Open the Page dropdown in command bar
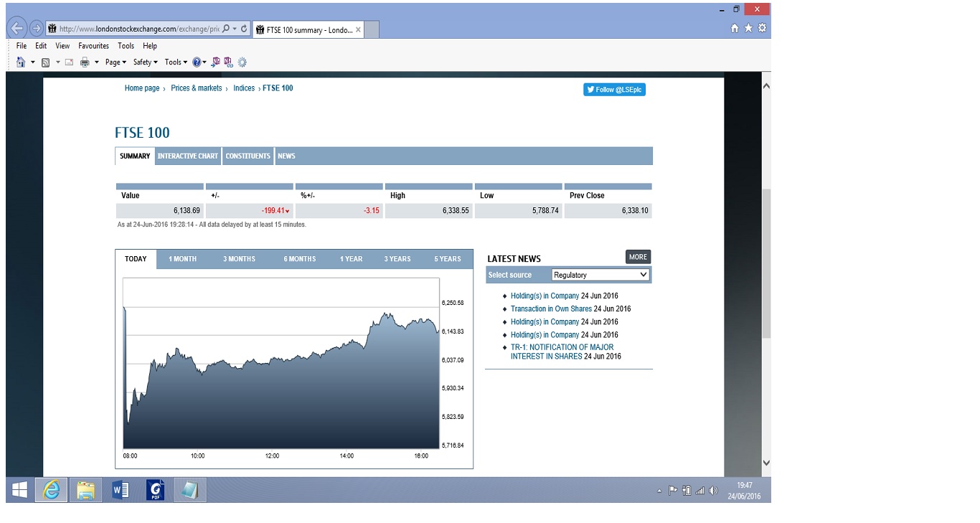This screenshot has height=523, width=980. [x=116, y=62]
